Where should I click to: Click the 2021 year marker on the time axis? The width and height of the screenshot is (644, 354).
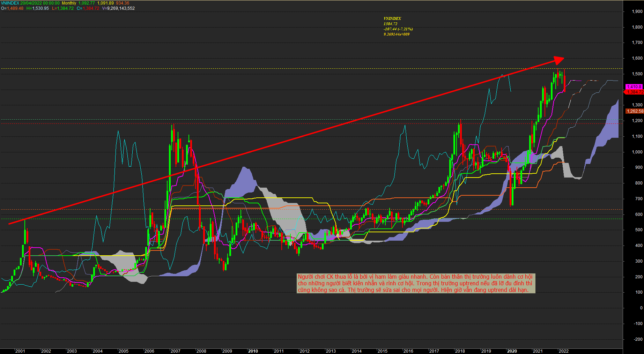tap(538, 351)
